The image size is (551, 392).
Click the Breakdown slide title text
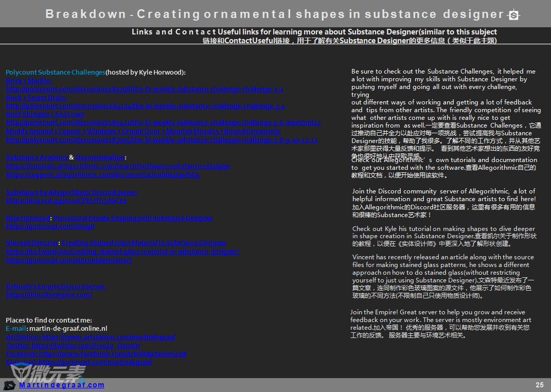(275, 14)
